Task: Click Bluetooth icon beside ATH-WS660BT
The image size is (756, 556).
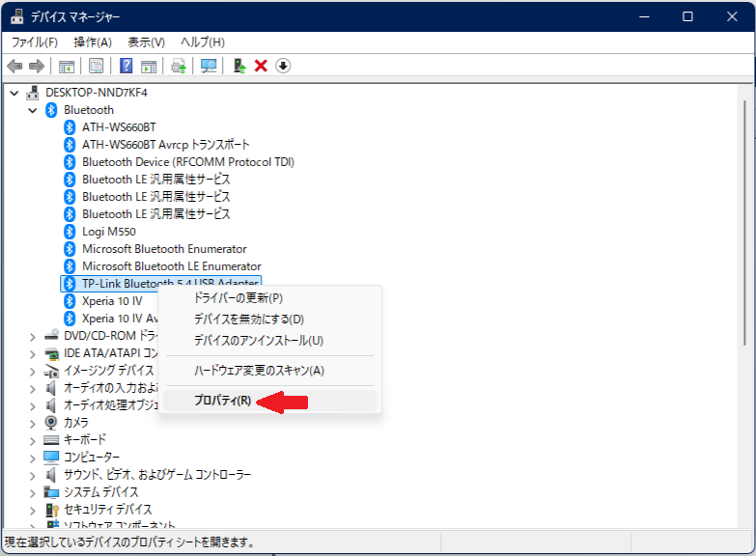Action: tap(70, 127)
